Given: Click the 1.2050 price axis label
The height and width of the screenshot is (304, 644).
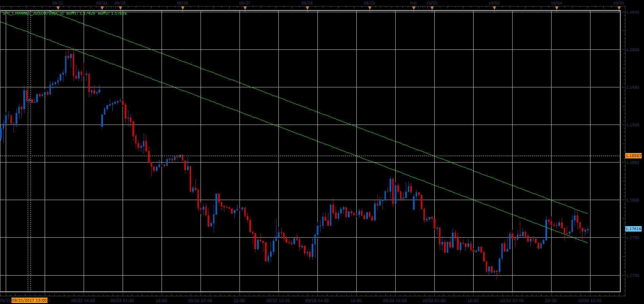Looking at the screenshot, I should click(x=633, y=12).
